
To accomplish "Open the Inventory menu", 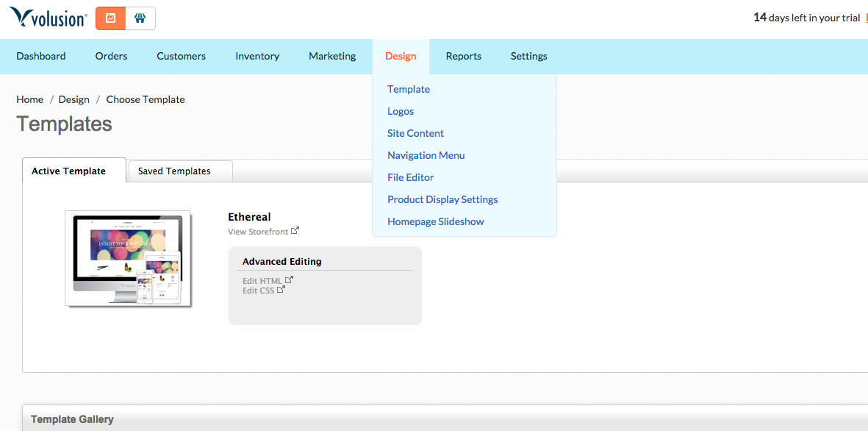I will click(x=257, y=56).
